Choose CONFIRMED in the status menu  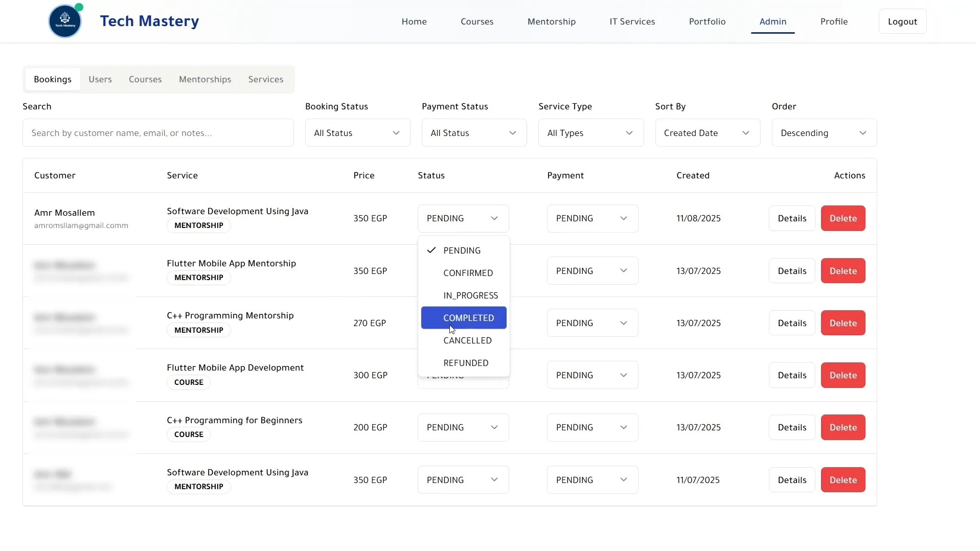464,273
